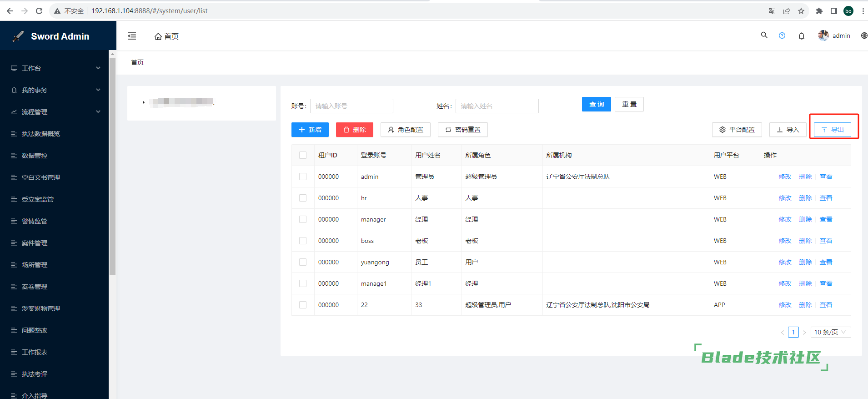Expand 流程管理 menu chevron
868x399 pixels.
[98, 111]
